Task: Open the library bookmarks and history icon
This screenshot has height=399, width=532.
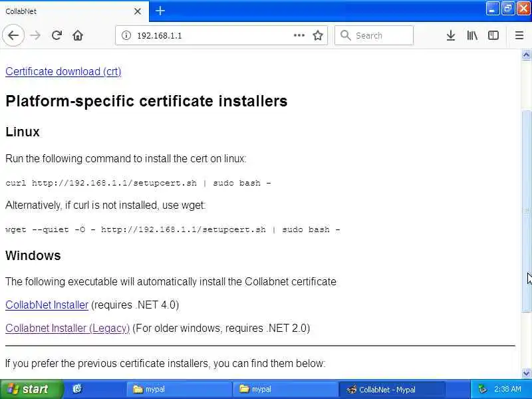Action: pos(472,35)
